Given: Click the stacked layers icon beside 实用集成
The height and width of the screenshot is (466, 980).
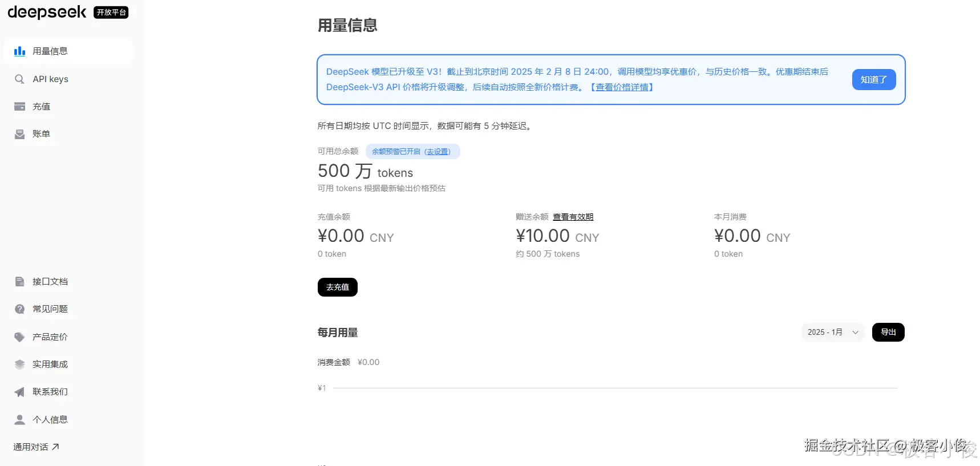Looking at the screenshot, I should tap(19, 364).
